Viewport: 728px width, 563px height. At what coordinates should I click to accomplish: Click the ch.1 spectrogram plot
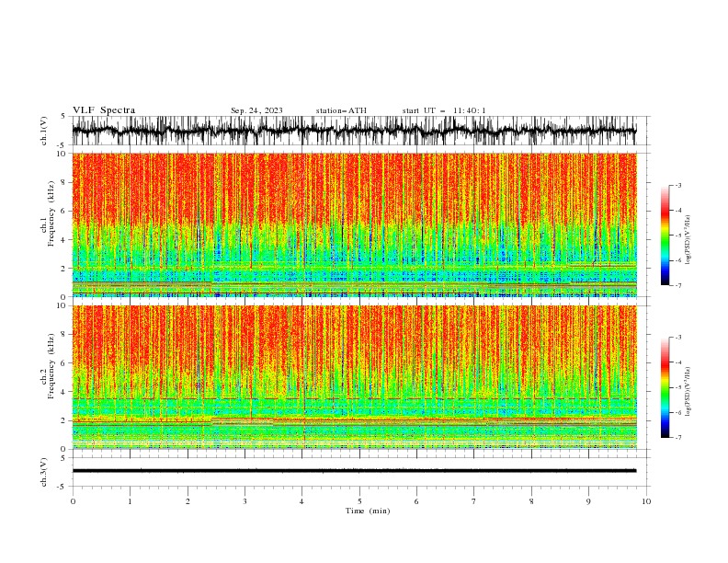354,224
